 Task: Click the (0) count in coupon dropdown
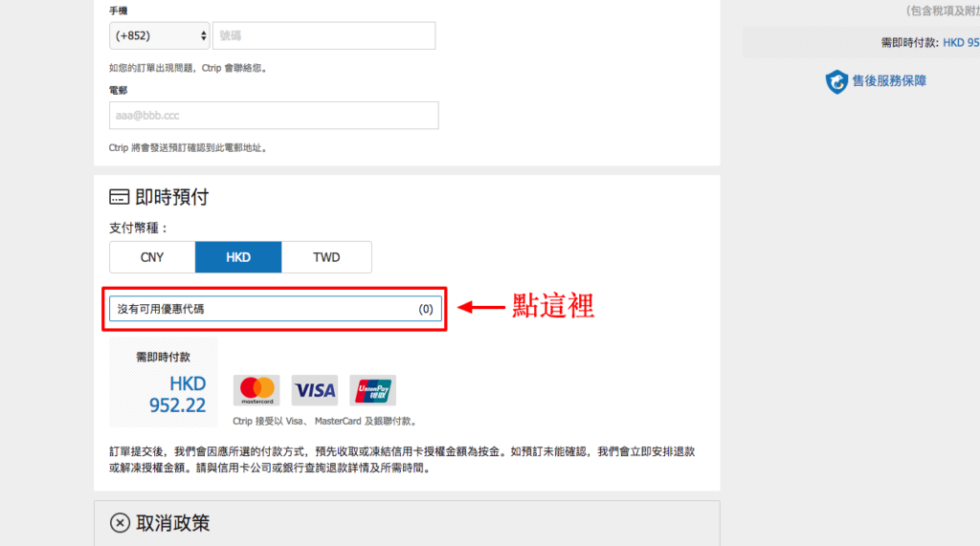click(426, 309)
